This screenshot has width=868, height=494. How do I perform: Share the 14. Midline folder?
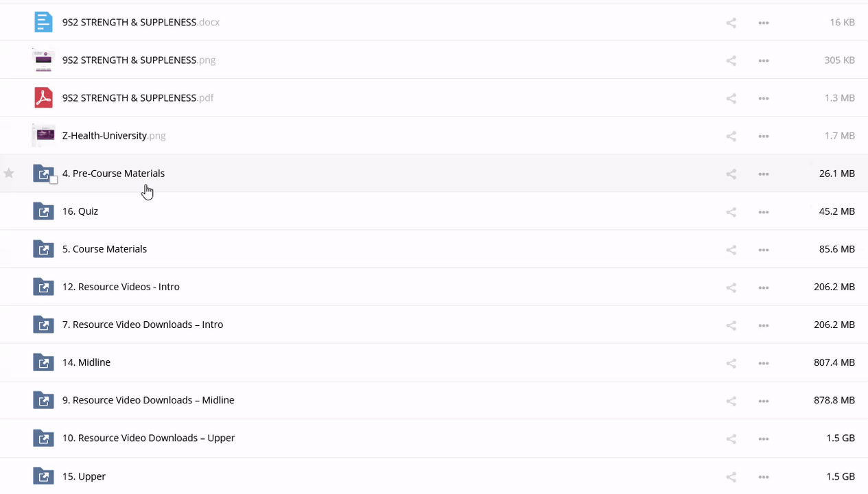coord(731,362)
